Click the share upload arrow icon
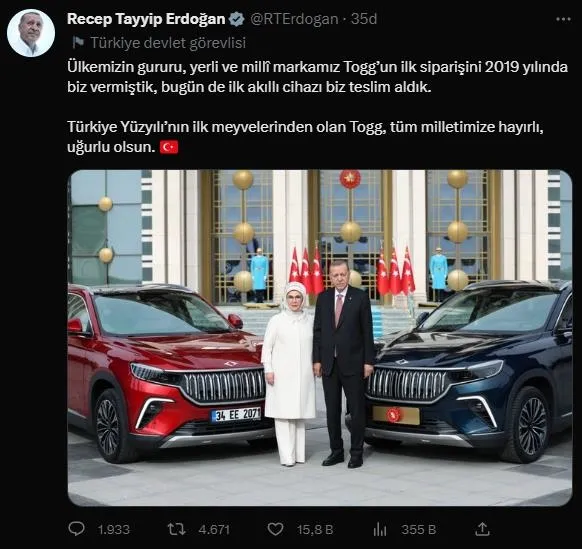582x549 pixels. pos(482,529)
